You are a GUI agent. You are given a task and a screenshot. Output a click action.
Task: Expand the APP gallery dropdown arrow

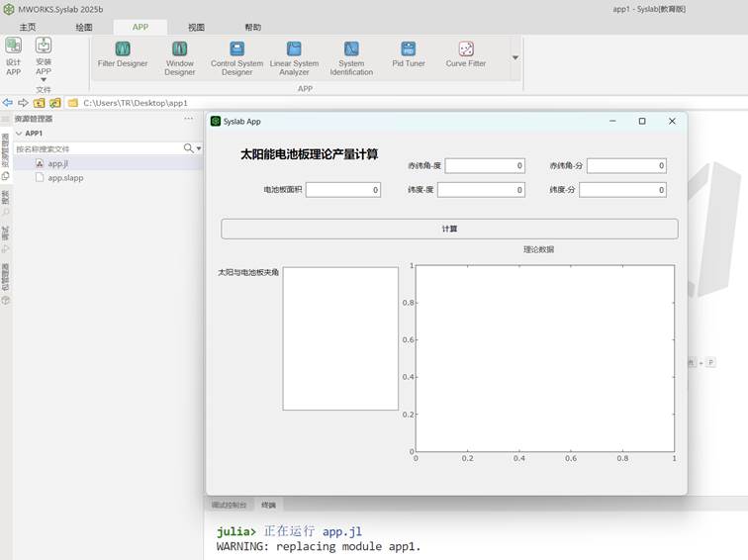click(515, 57)
